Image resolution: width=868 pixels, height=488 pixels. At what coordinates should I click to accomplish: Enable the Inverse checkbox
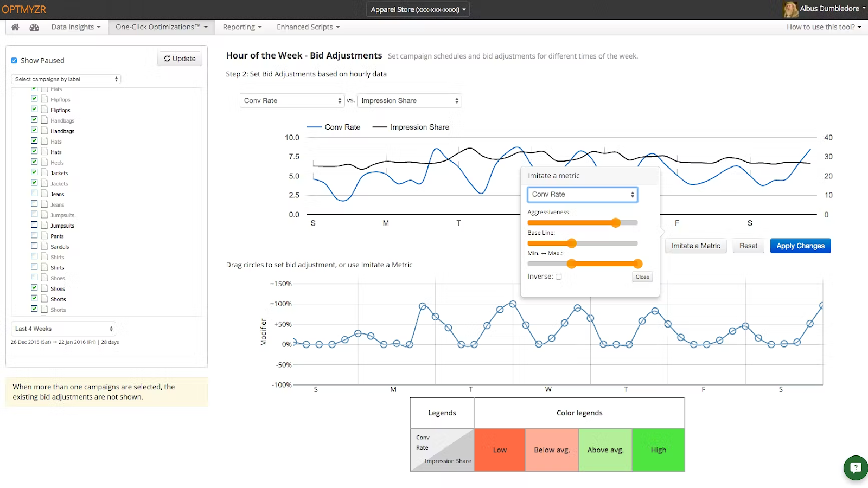559,277
